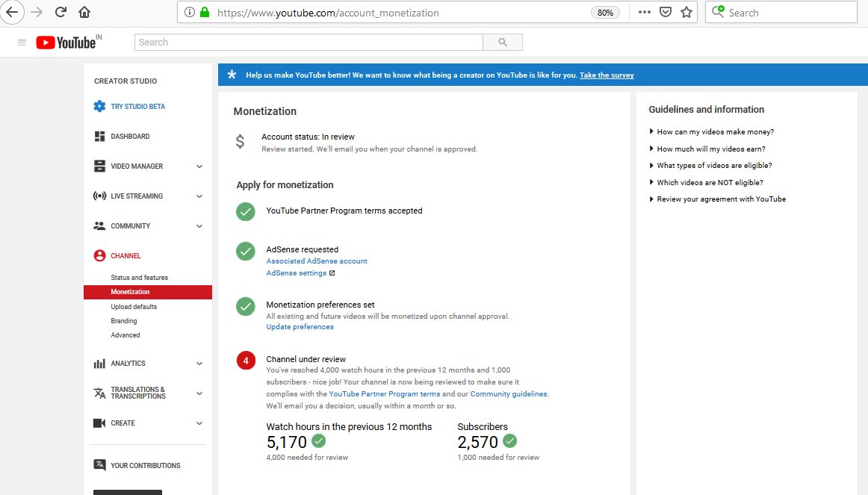The width and height of the screenshot is (868, 495).
Task: Click the browser forward arrow
Action: point(37,12)
